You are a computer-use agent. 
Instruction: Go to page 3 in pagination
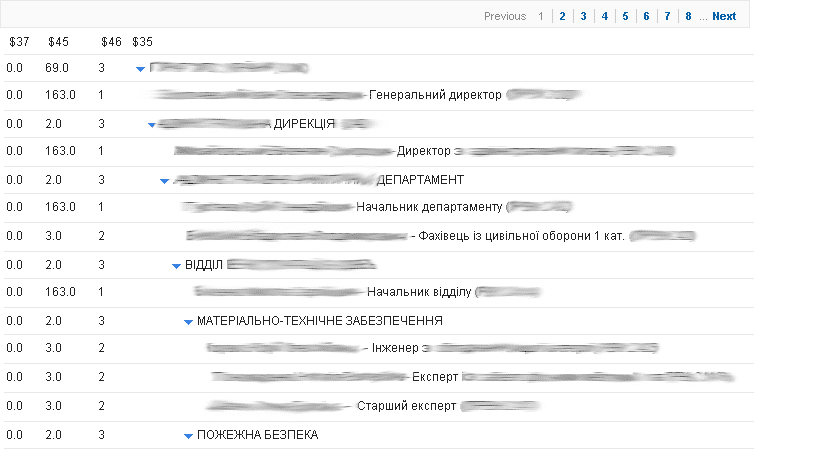pos(583,16)
